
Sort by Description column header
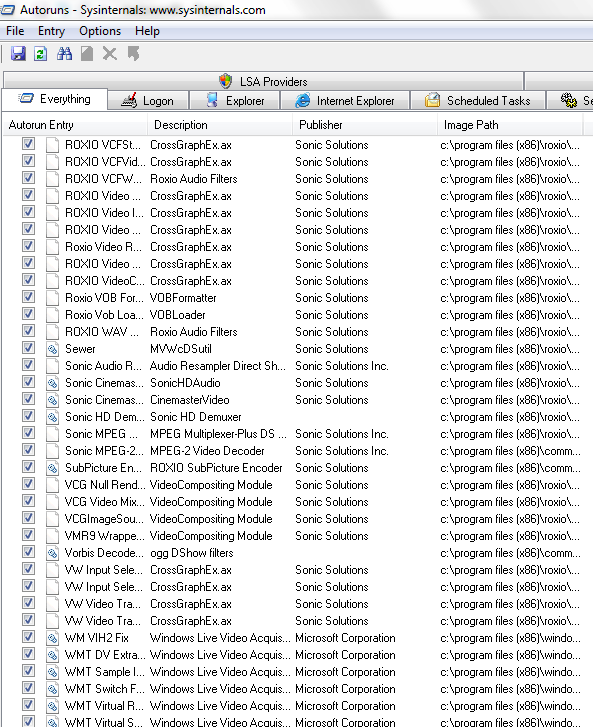click(x=220, y=125)
